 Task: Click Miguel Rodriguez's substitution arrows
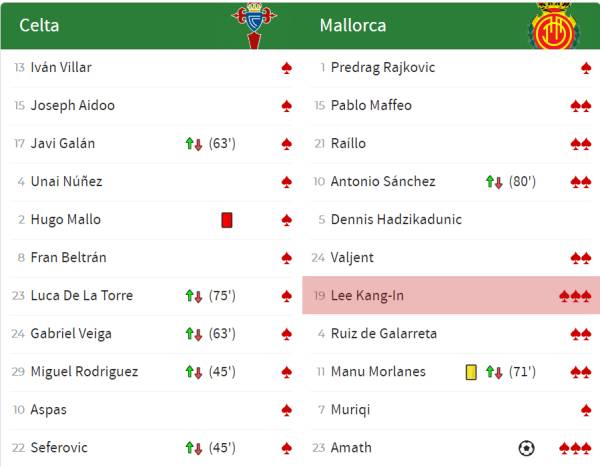coord(194,372)
